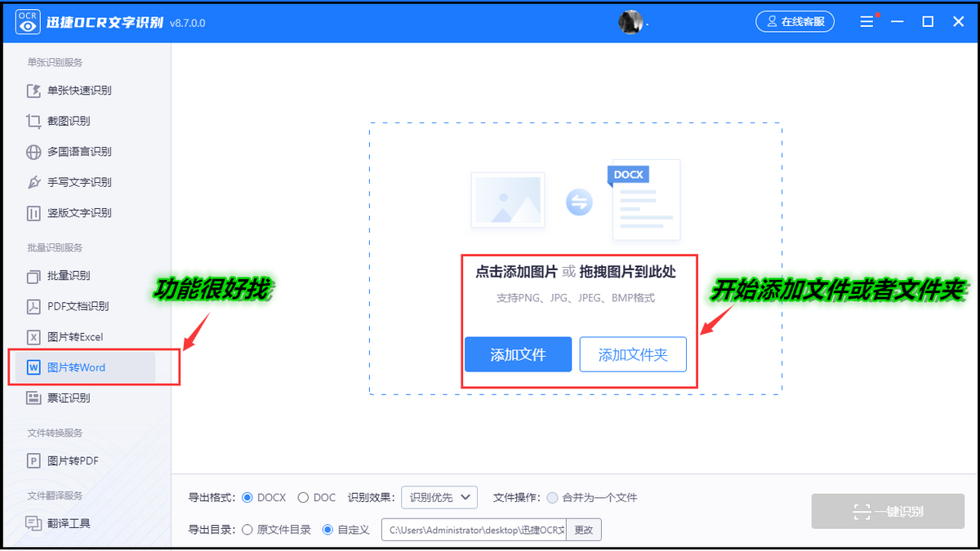Click the OCR app logo icon
Image resolution: width=980 pixels, height=551 pixels.
click(x=29, y=22)
